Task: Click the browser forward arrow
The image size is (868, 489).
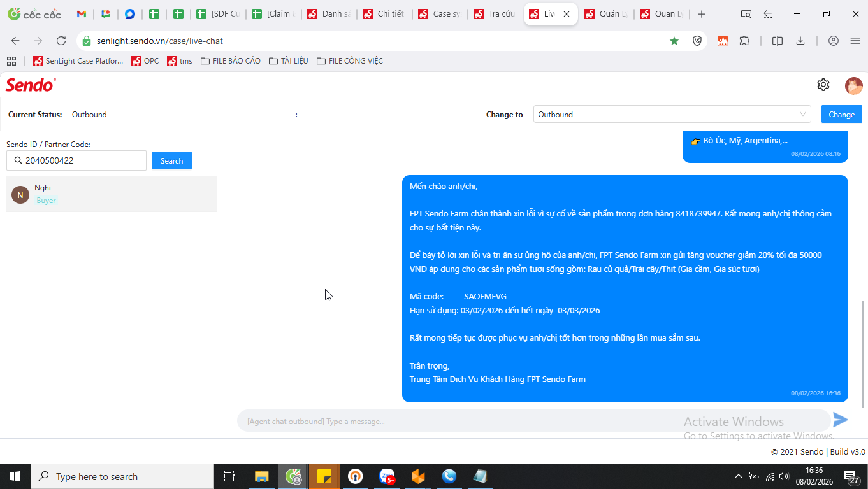Action: pyautogui.click(x=38, y=41)
